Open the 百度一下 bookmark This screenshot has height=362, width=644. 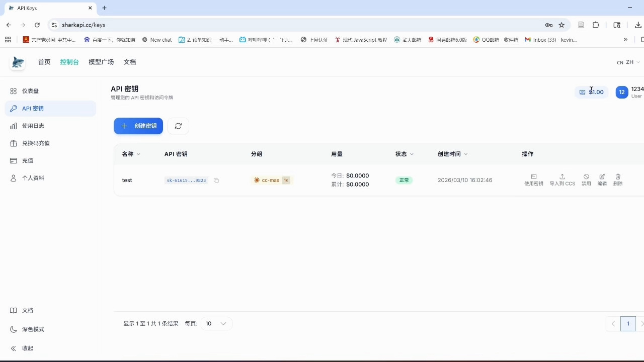(x=110, y=40)
